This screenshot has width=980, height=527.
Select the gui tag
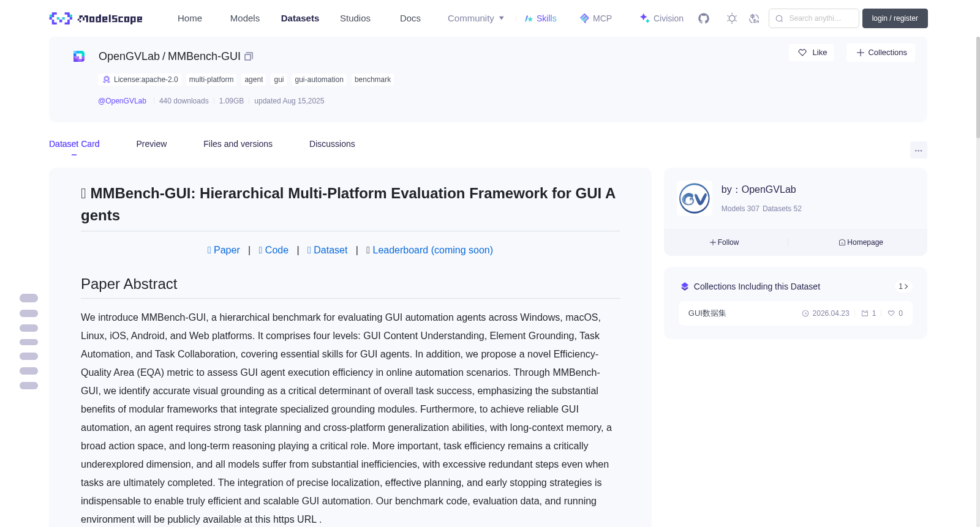tap(279, 80)
